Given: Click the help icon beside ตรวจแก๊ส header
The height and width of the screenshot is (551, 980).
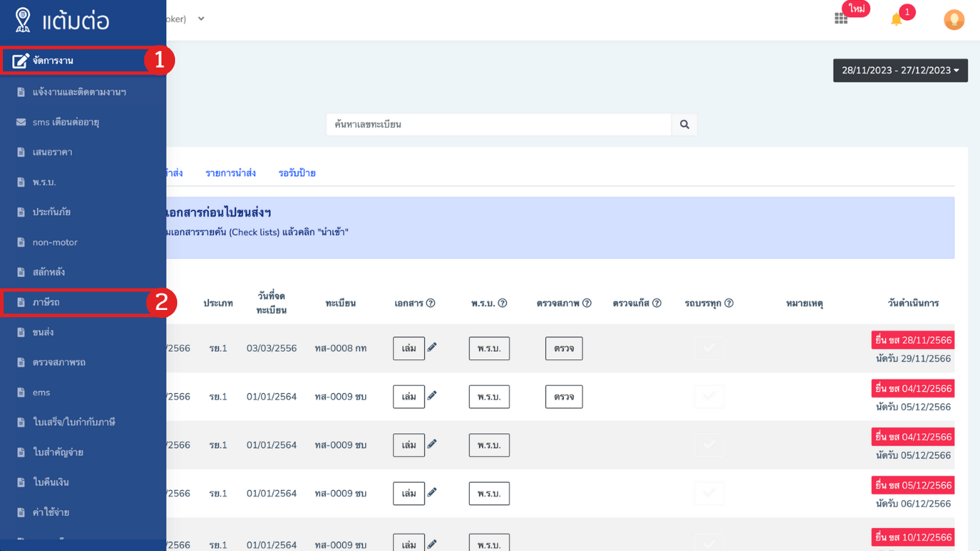Looking at the screenshot, I should coord(656,303).
